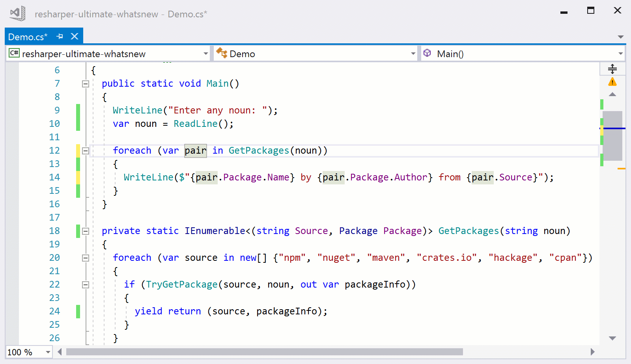Click 'Name' property on line 14
This screenshot has height=364, width=631.
(x=278, y=177)
